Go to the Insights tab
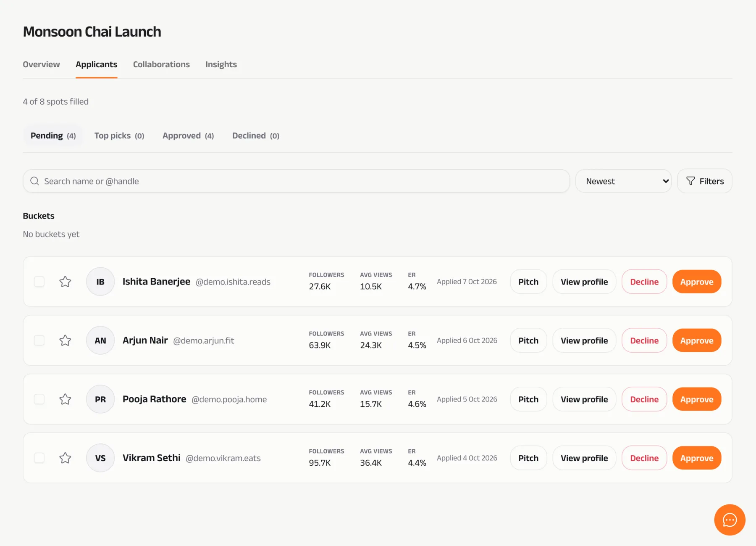756x546 pixels. point(221,65)
